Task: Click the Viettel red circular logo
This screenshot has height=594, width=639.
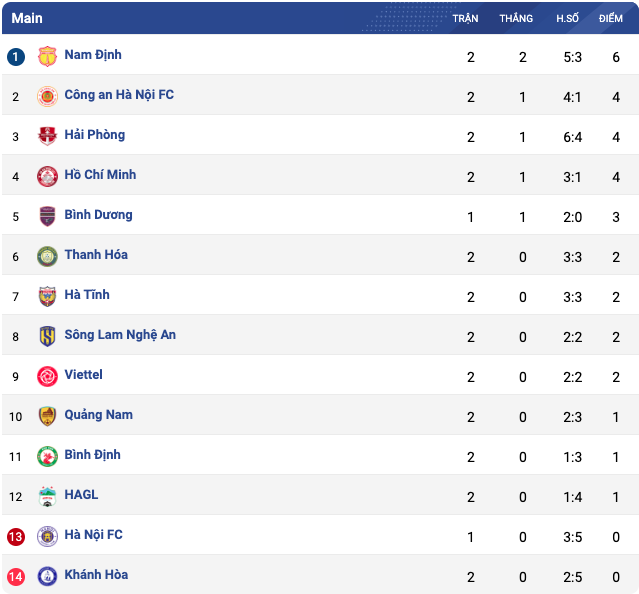Action: coord(47,376)
